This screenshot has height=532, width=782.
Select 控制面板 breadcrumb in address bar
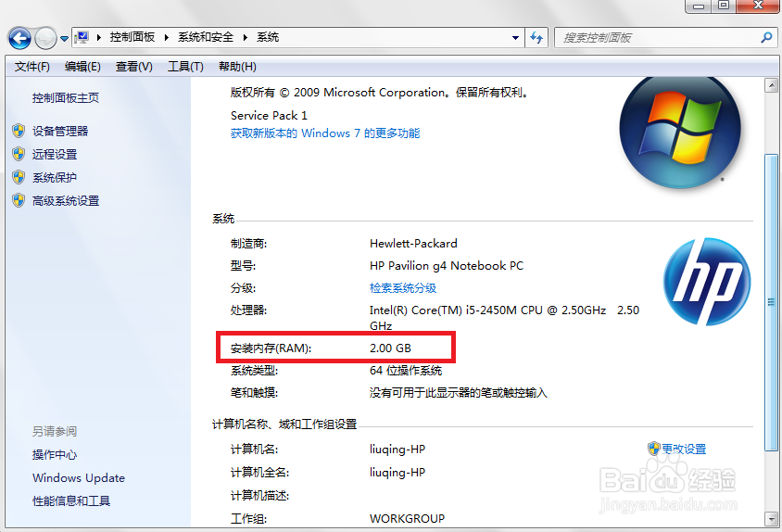tap(132, 37)
